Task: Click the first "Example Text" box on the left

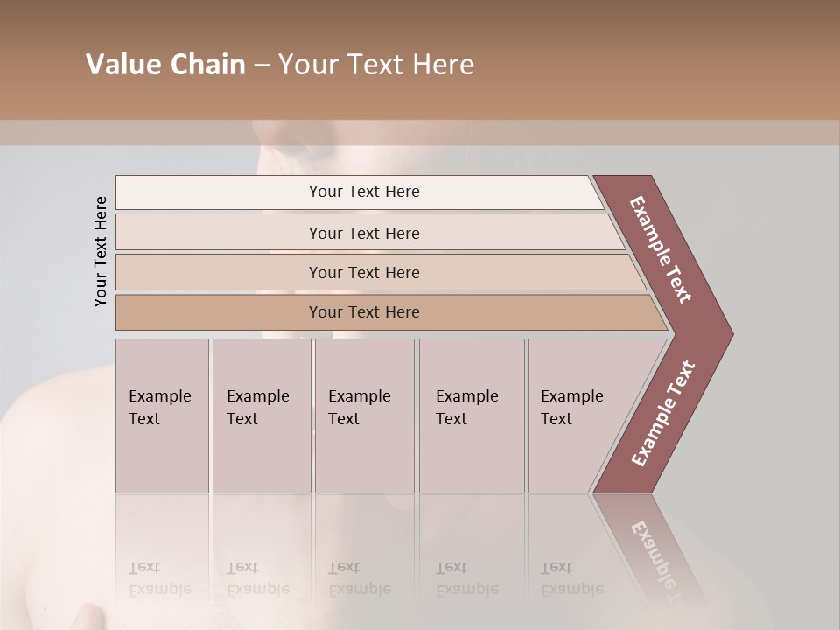Action: (162, 416)
